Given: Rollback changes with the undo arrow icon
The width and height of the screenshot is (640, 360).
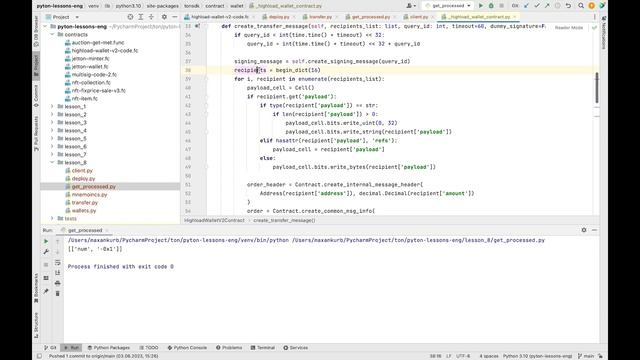Looking at the screenshot, I should pos(568,6).
